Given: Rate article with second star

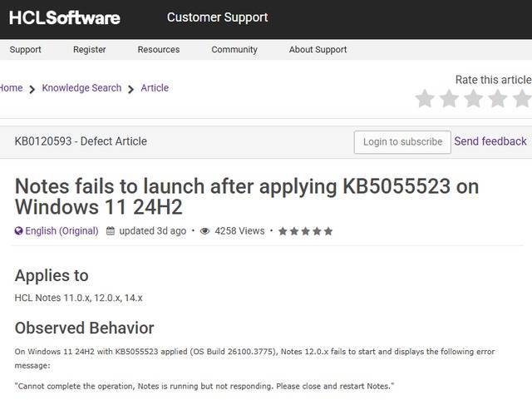Looking at the screenshot, I should (x=449, y=99).
